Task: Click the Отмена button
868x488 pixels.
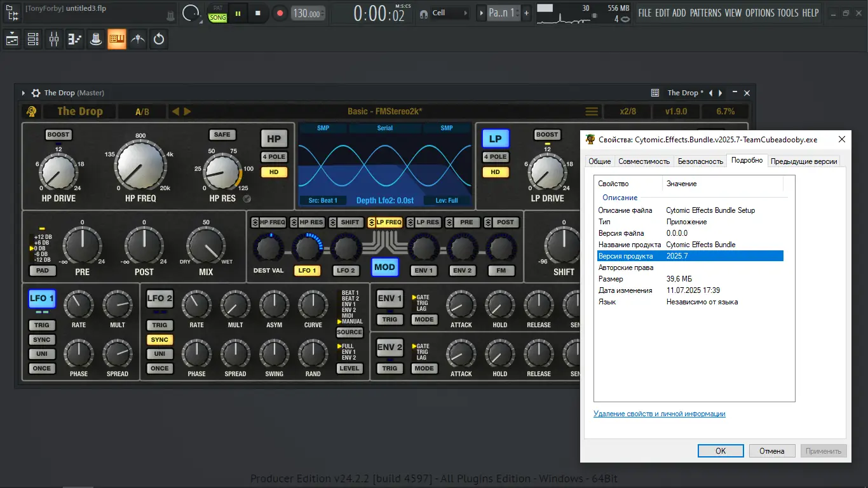Action: [x=771, y=451]
